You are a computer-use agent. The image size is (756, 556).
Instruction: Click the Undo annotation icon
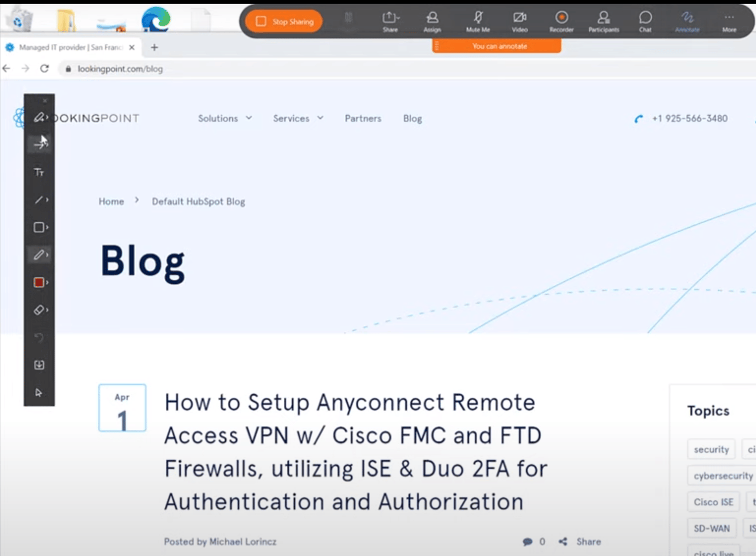click(39, 338)
